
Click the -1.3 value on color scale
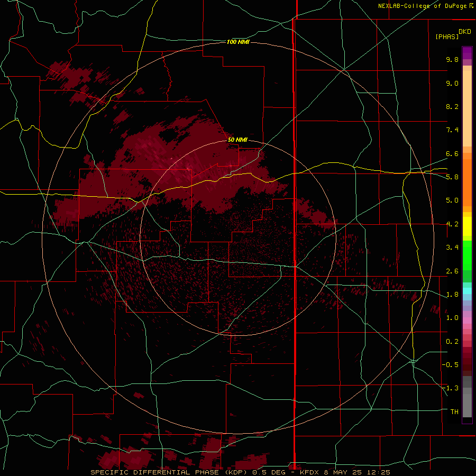pos(450,388)
